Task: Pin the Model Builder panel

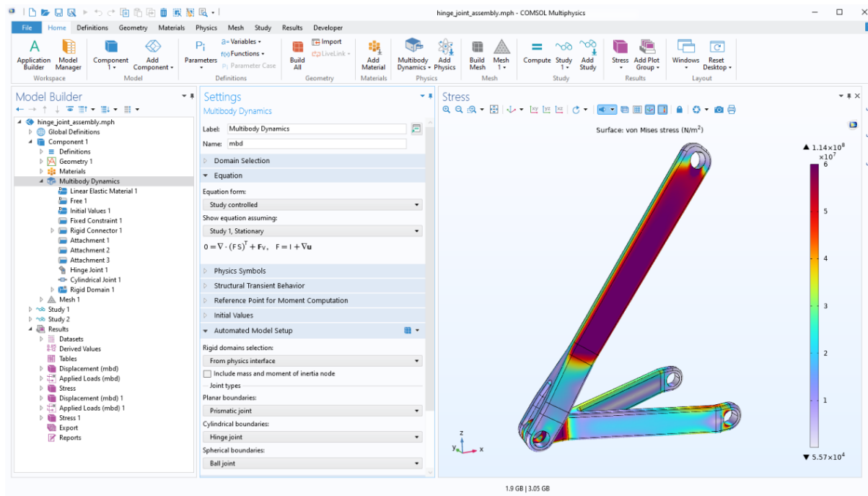Action: pos(192,96)
